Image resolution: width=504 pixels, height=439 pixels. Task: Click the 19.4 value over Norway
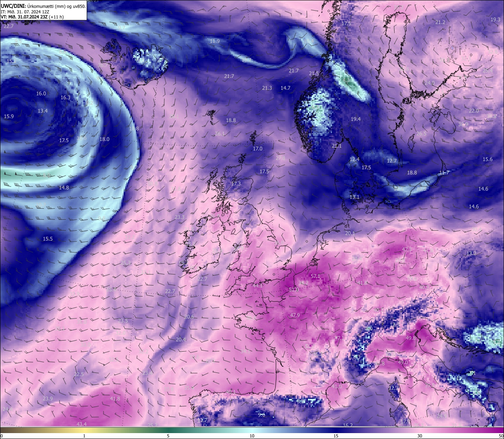356,119
